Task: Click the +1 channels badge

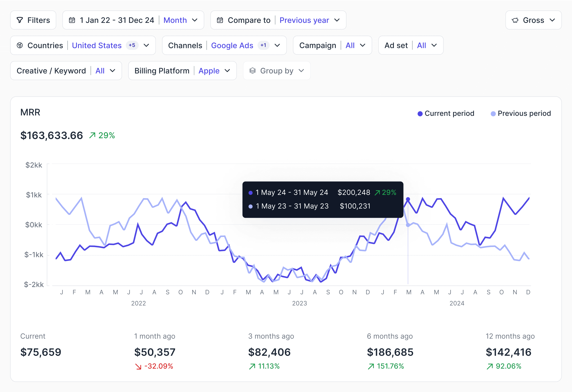Action: point(263,45)
